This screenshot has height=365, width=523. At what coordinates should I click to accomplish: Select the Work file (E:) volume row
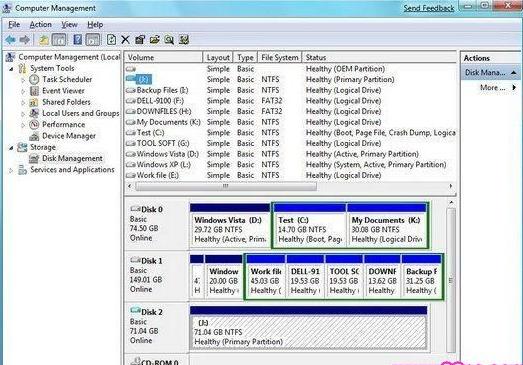290,175
